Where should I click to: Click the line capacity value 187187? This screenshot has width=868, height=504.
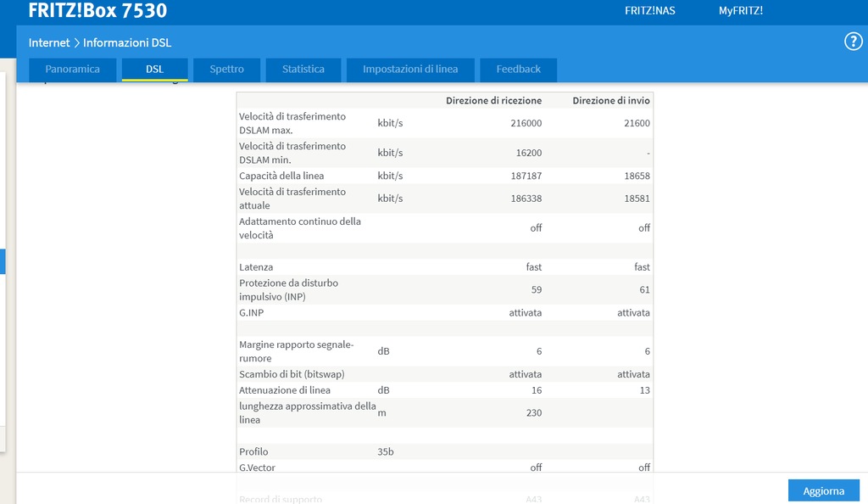coord(526,176)
